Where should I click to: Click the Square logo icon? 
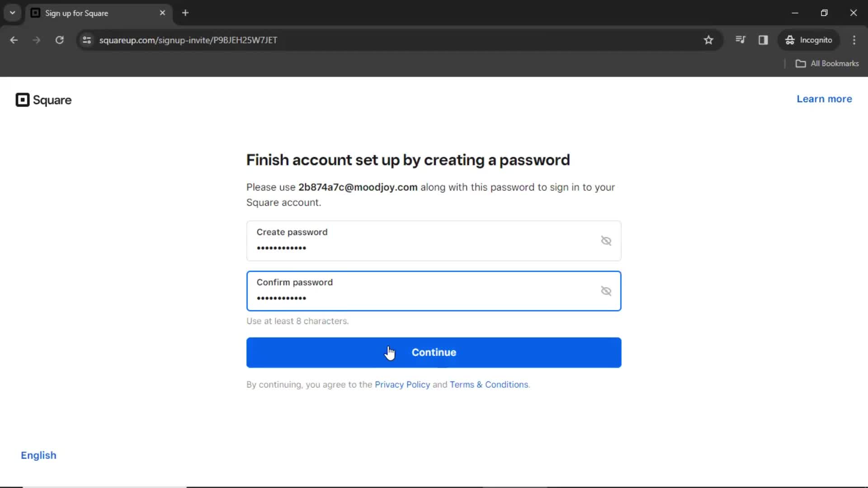pos(23,100)
